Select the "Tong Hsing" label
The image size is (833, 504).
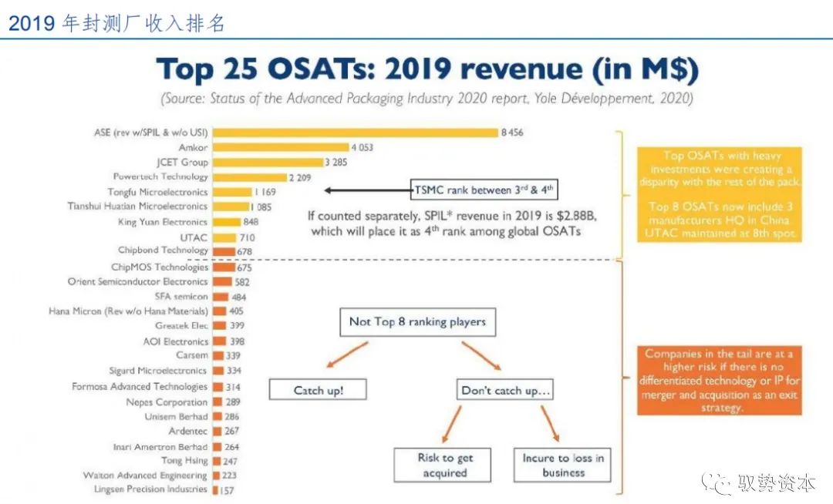185,461
